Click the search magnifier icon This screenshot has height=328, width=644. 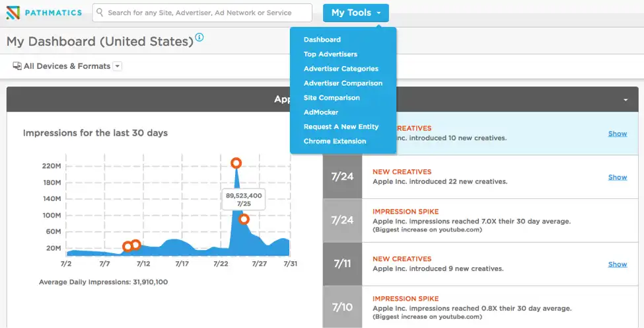click(99, 13)
